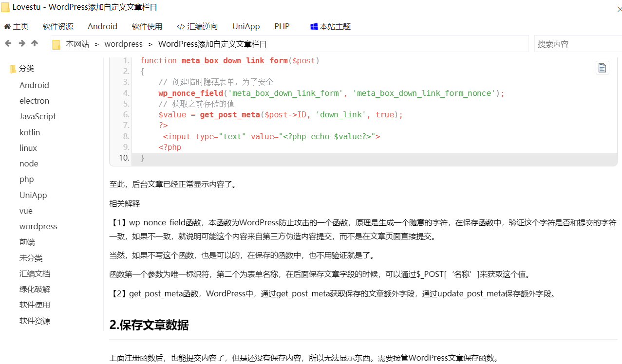Select 绿化破解 category in sidebar
The width and height of the screenshot is (622, 364).
tap(35, 289)
